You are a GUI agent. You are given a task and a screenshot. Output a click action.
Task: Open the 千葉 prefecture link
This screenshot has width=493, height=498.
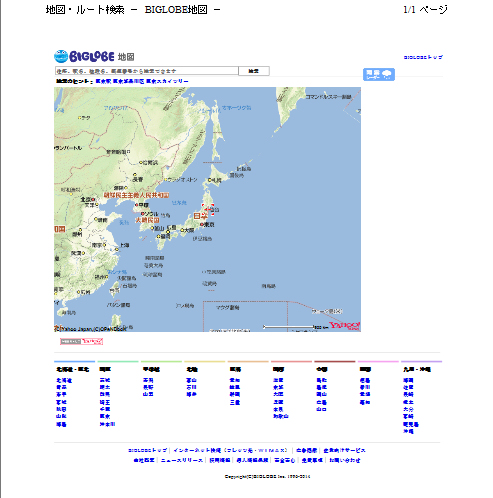(105, 409)
